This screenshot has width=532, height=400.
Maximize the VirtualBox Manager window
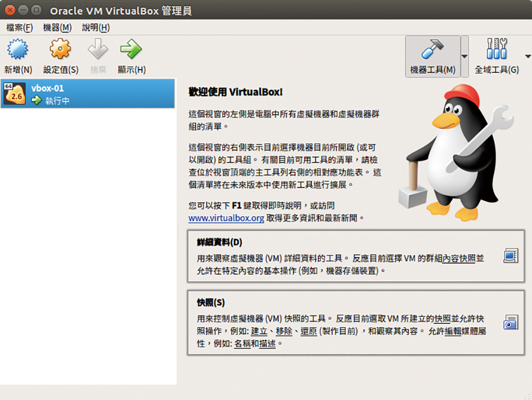coord(36,10)
